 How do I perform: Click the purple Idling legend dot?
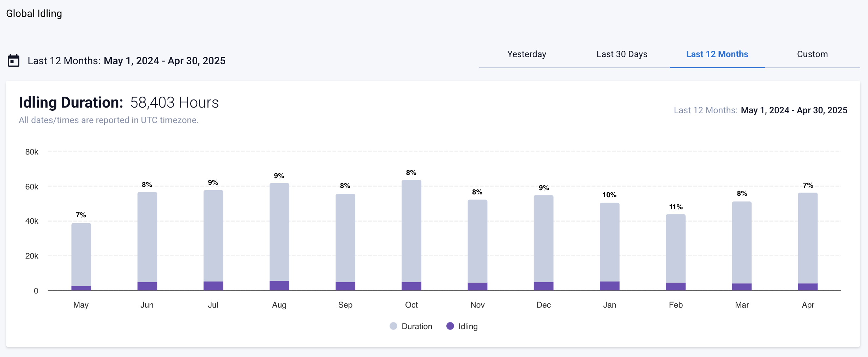450,326
